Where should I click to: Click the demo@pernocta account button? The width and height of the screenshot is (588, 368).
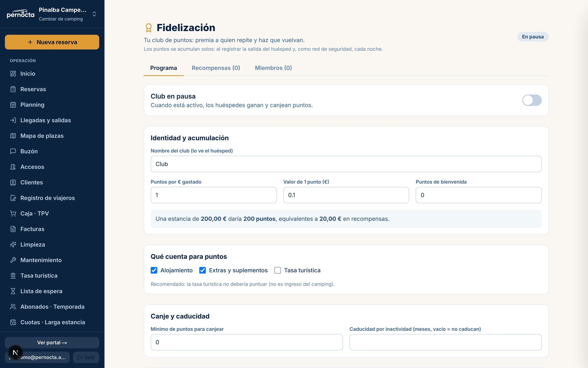(37, 357)
